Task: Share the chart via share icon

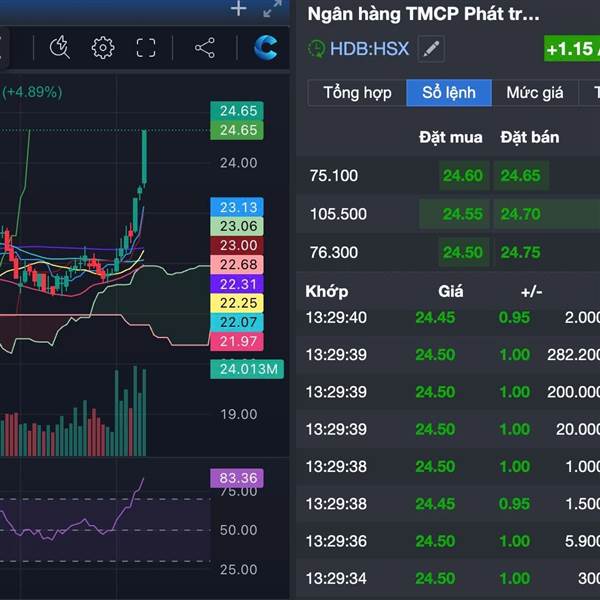Action: [205, 48]
